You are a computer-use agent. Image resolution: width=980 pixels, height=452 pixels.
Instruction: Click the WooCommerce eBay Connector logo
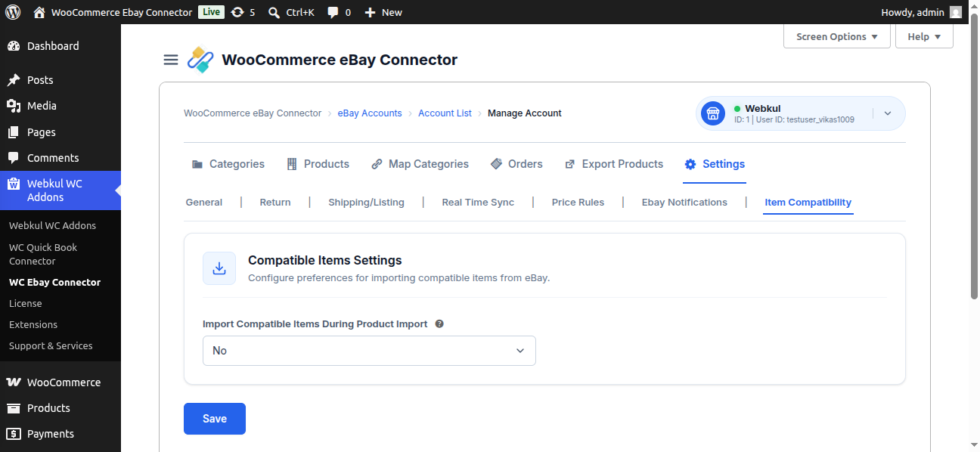coord(200,60)
